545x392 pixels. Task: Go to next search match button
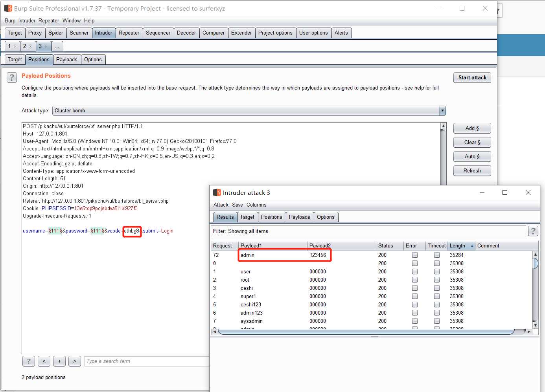click(x=75, y=361)
